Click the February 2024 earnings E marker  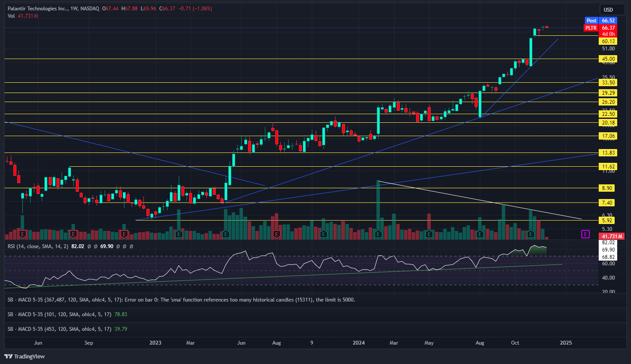click(378, 234)
